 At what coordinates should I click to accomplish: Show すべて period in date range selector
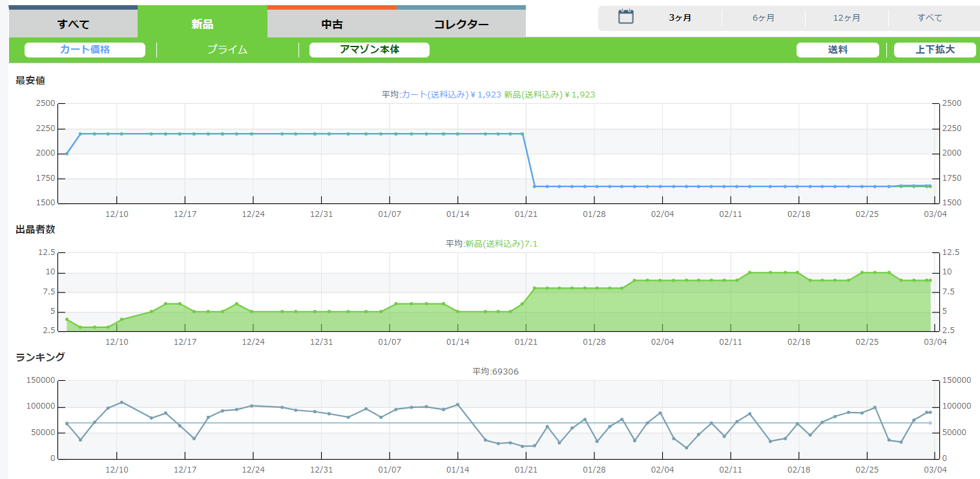(930, 18)
